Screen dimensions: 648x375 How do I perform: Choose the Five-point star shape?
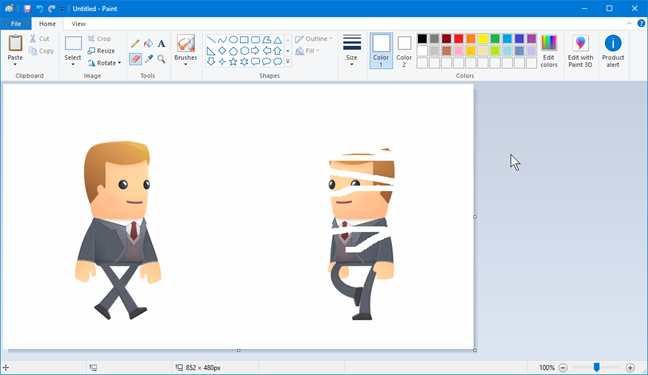(x=233, y=62)
